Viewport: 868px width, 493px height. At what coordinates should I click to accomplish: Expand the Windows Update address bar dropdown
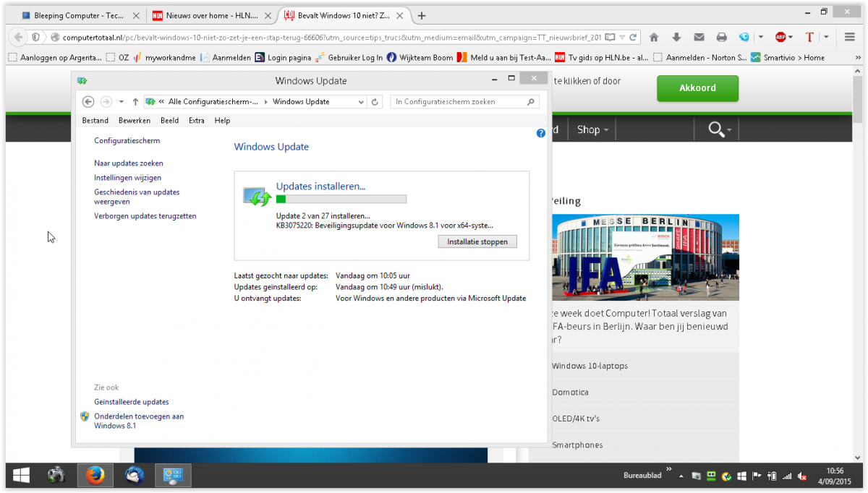coord(362,102)
